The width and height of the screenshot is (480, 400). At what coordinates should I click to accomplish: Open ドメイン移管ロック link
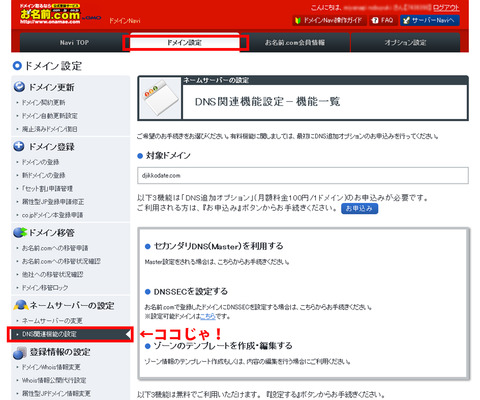45,288
